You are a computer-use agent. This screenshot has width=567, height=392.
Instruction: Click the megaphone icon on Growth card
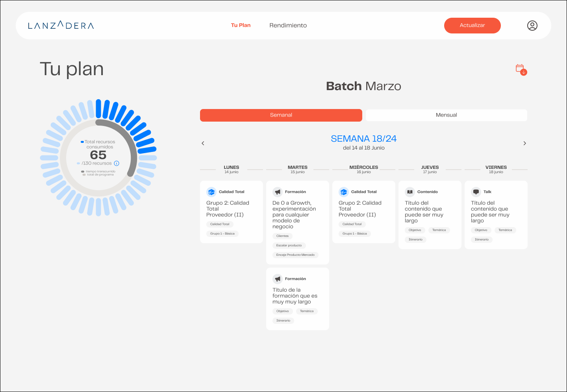278,192
